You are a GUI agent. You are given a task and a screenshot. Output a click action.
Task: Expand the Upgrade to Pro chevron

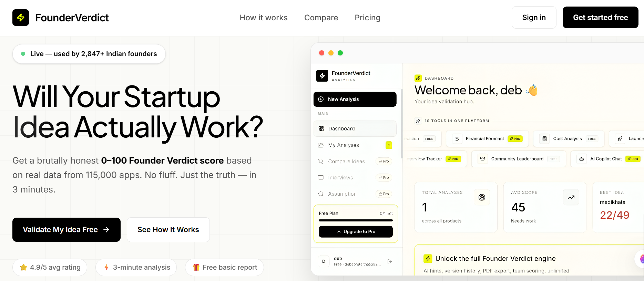click(339, 232)
